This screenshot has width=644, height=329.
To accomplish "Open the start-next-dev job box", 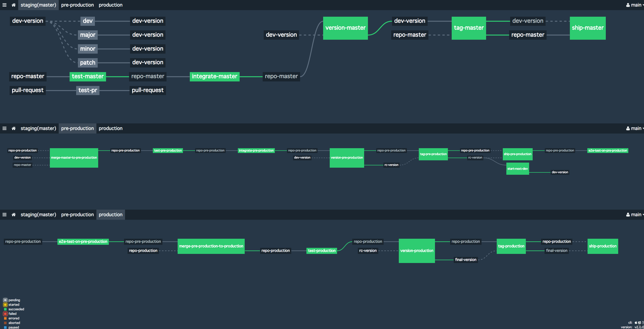I will click(x=517, y=169).
